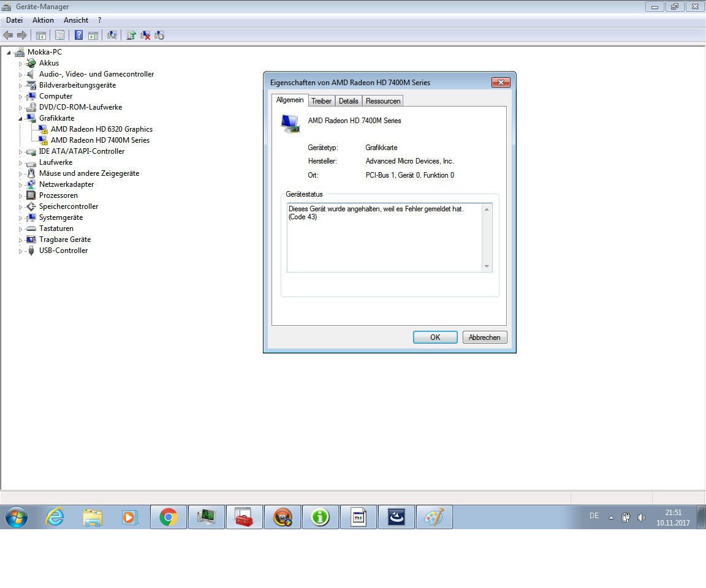Scan for hardware changes icon
706x588 pixels.
point(112,35)
